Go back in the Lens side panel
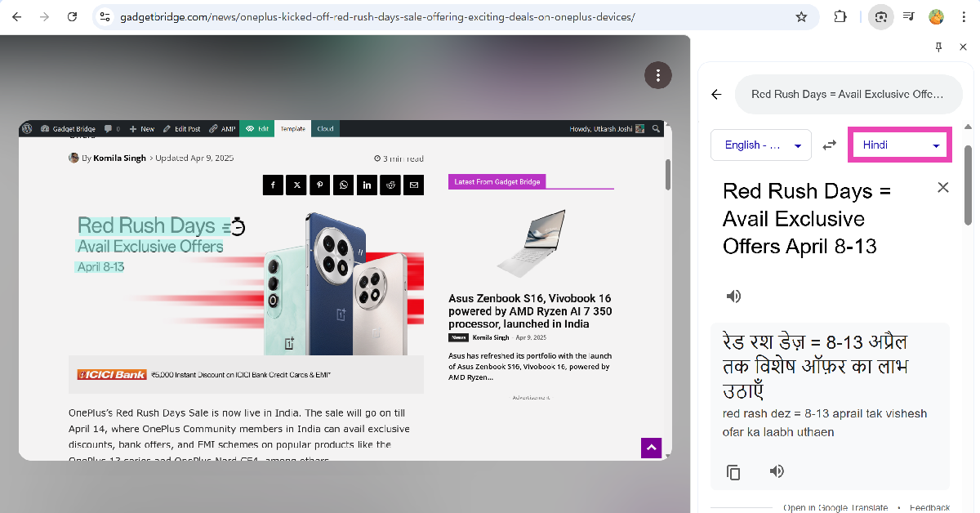Screen dimensions: 980x513 tap(716, 94)
